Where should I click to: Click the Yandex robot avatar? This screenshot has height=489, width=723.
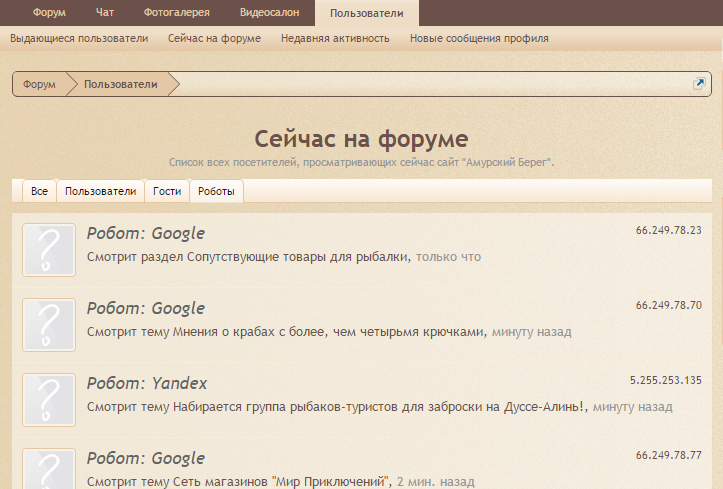pos(49,400)
